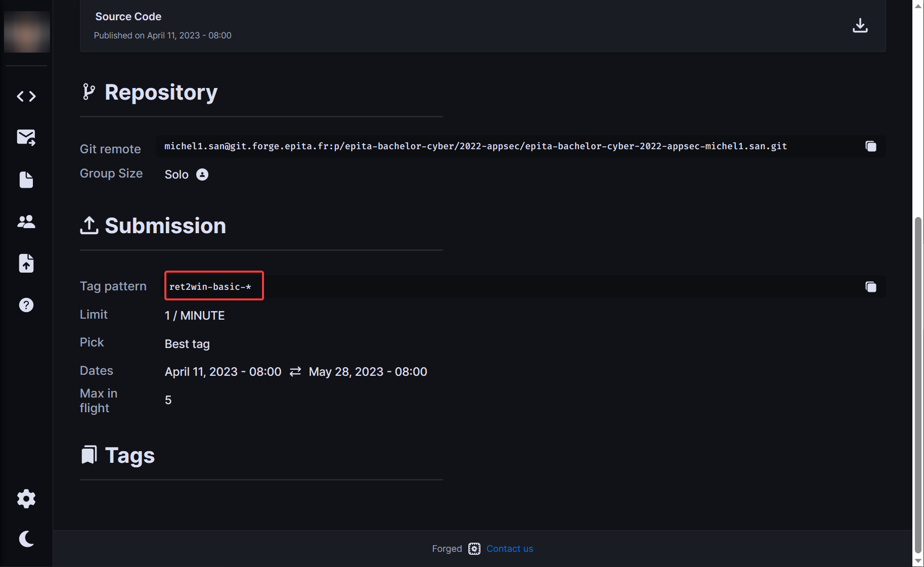The width and height of the screenshot is (924, 567).
Task: Click the scrollbar up arrow
Action: click(x=918, y=5)
